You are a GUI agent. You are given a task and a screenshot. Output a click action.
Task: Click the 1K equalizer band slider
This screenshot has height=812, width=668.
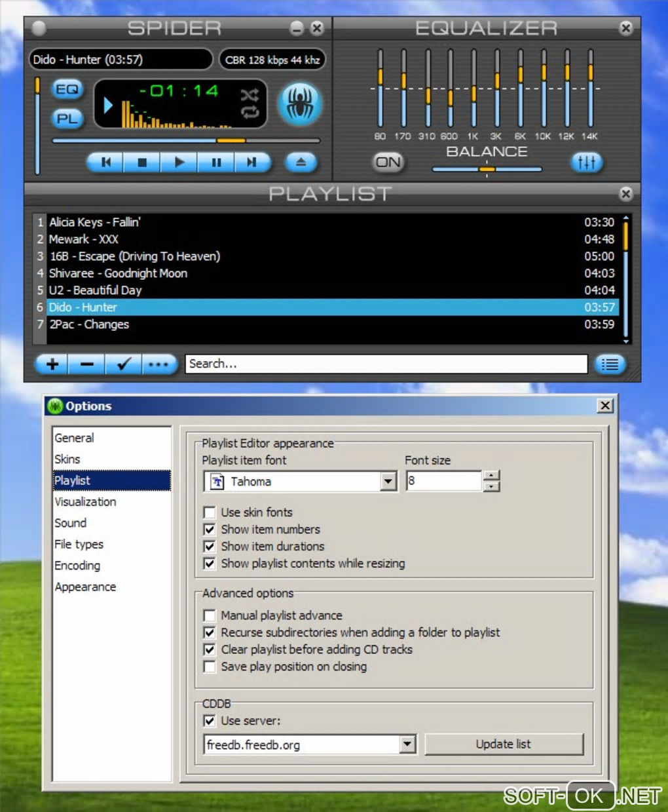coord(473,88)
